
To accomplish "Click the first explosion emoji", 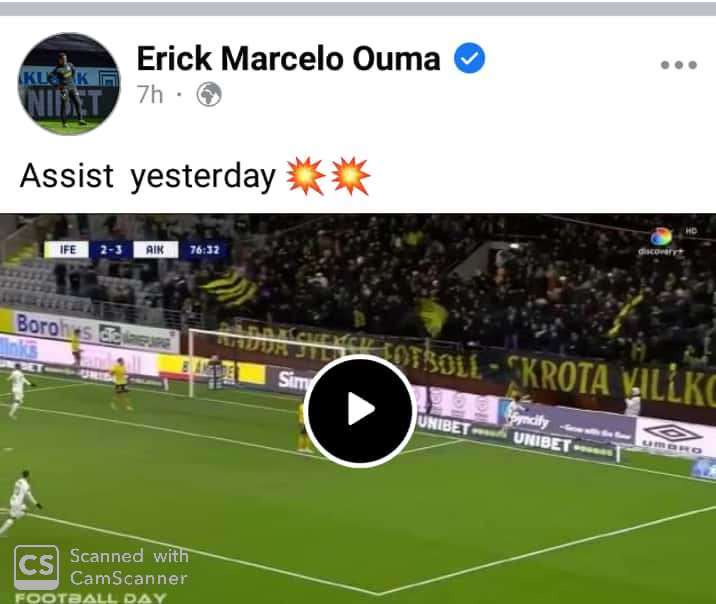I will pos(305,176).
